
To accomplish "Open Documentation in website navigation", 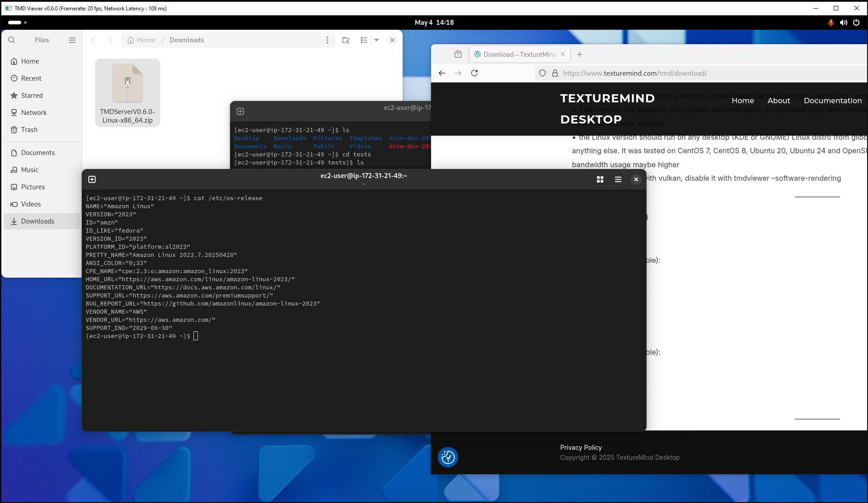I will pos(833,101).
